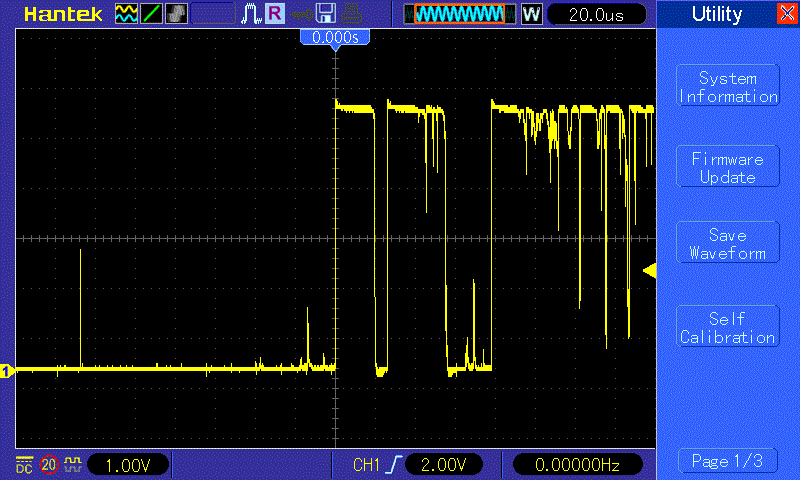Click the red circled 20 bandwidth limit icon
Viewport: 800px width, 480px height.
49,465
